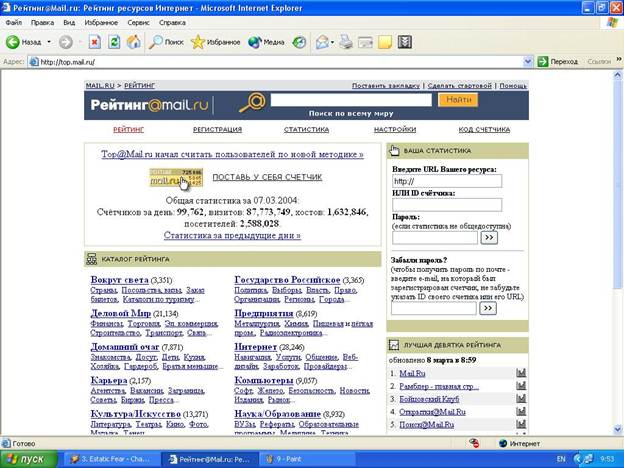624x468 pixels.
Task: Go to the Home page icon
Action: [x=134, y=42]
